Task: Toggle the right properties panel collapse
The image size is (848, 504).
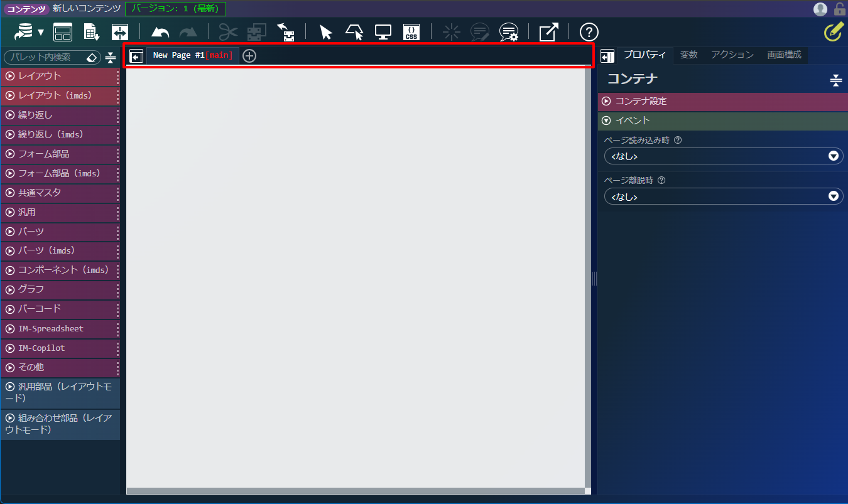Action: pos(607,56)
